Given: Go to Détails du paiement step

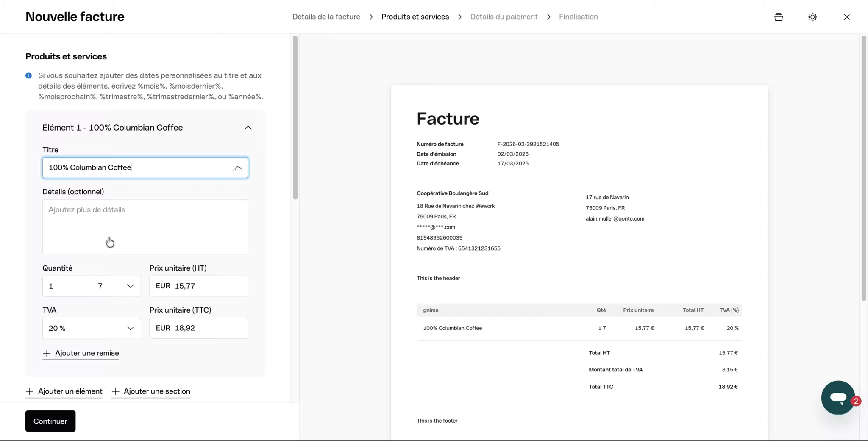Looking at the screenshot, I should tap(504, 17).
